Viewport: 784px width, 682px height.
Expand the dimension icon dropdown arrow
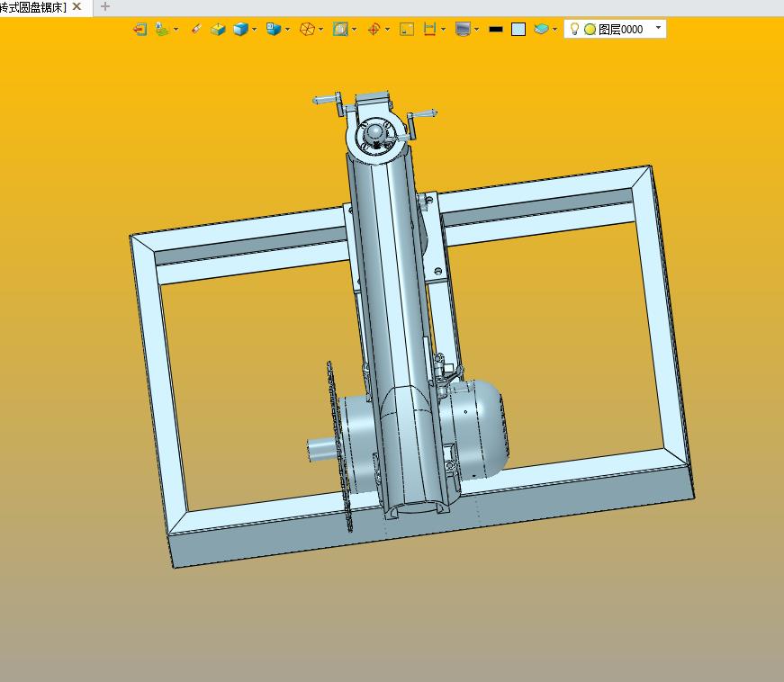[444, 30]
